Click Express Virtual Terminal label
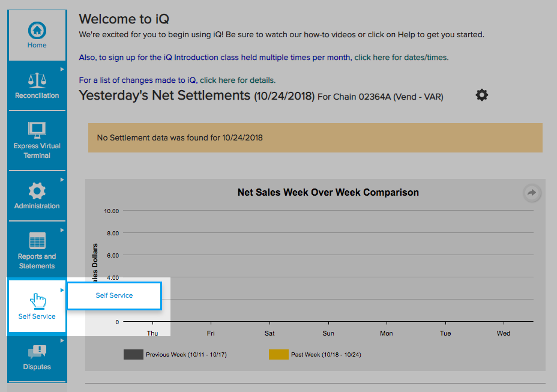557x392 pixels. [37, 151]
